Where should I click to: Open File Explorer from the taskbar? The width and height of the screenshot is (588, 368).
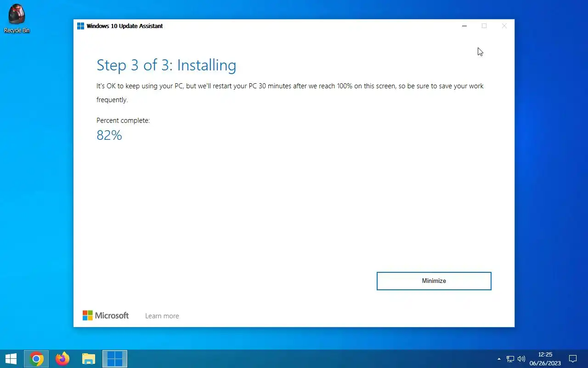[88, 359]
